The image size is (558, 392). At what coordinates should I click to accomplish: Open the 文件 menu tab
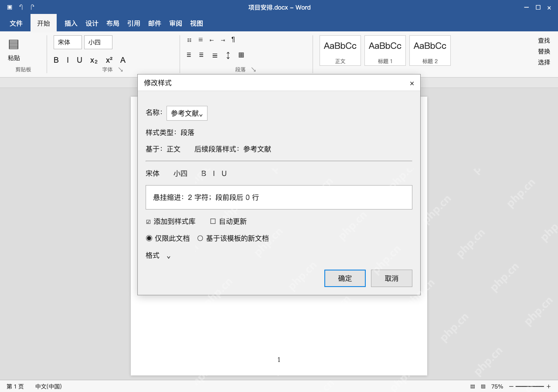coord(16,24)
